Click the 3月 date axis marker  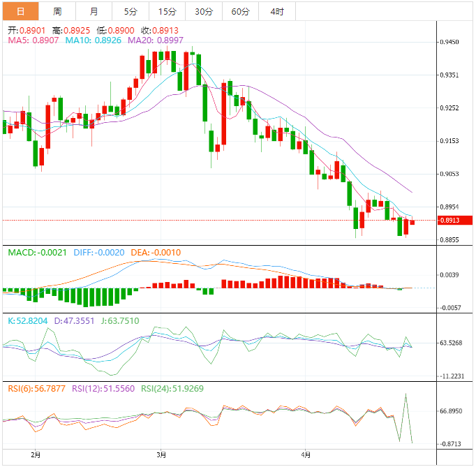[x=161, y=455]
